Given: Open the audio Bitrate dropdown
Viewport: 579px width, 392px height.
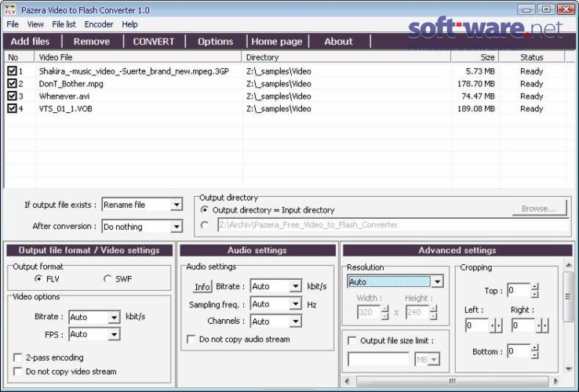Looking at the screenshot, I should pos(296,286).
